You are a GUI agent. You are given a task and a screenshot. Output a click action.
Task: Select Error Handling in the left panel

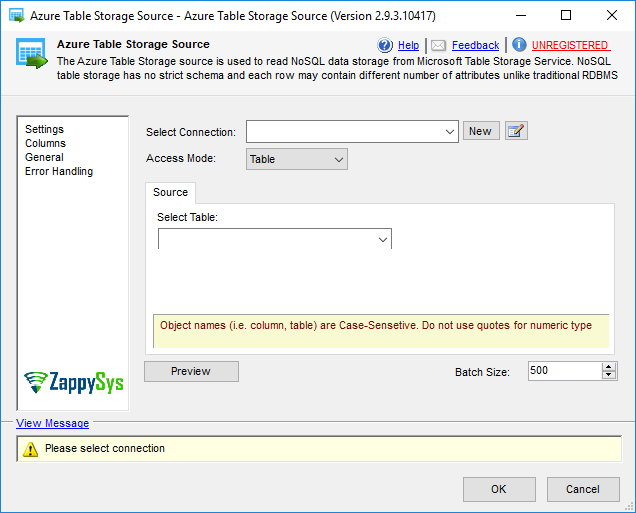59,171
